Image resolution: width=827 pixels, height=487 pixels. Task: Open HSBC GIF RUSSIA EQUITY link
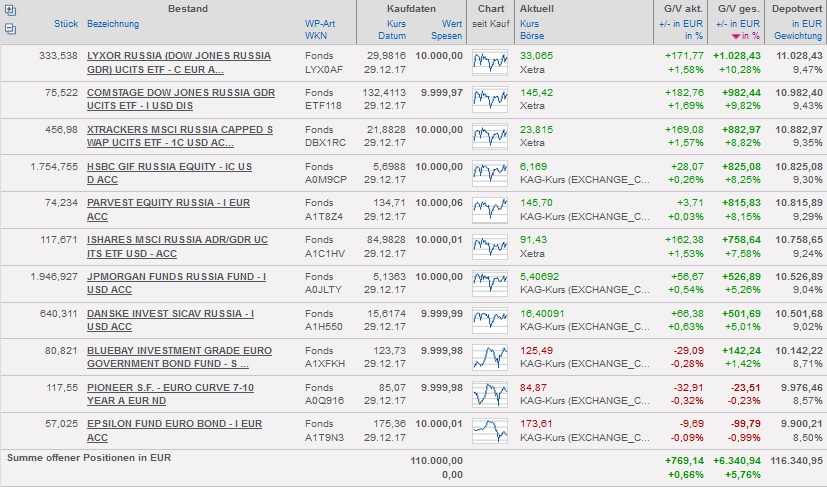tap(169, 173)
